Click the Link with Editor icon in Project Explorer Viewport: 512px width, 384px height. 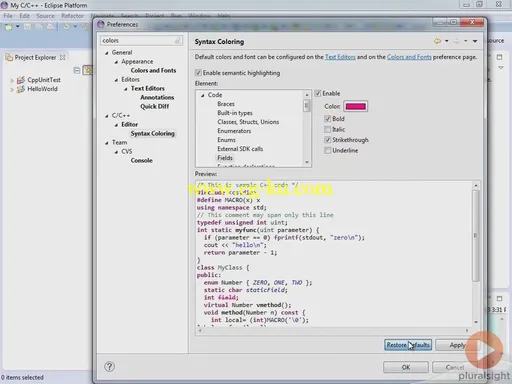point(88,70)
